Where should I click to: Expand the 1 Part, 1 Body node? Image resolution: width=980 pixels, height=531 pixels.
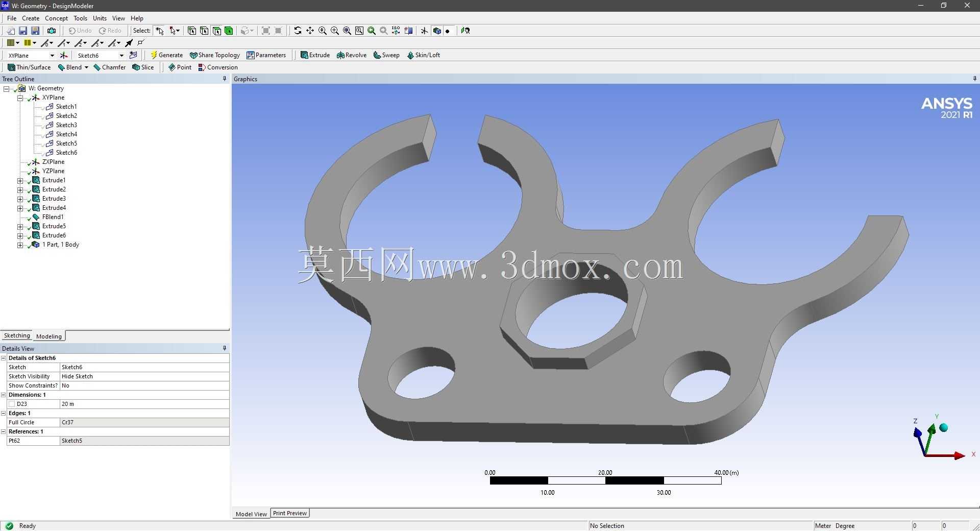[x=20, y=245]
